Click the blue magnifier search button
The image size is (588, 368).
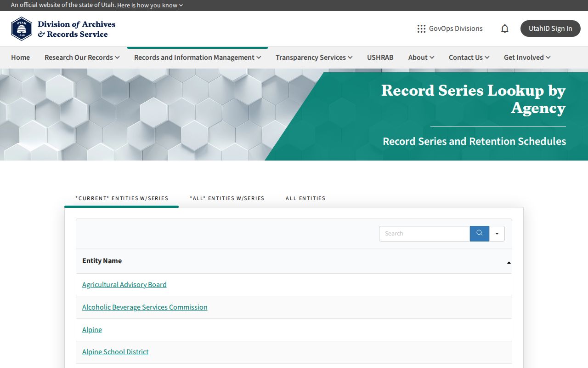(480, 233)
